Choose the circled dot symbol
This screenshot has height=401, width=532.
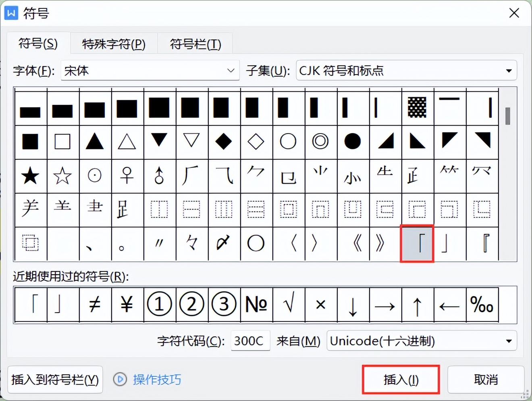pyautogui.click(x=95, y=176)
